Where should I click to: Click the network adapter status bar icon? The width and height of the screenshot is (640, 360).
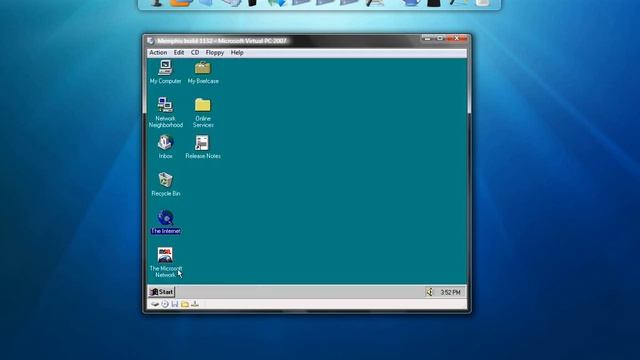point(195,304)
